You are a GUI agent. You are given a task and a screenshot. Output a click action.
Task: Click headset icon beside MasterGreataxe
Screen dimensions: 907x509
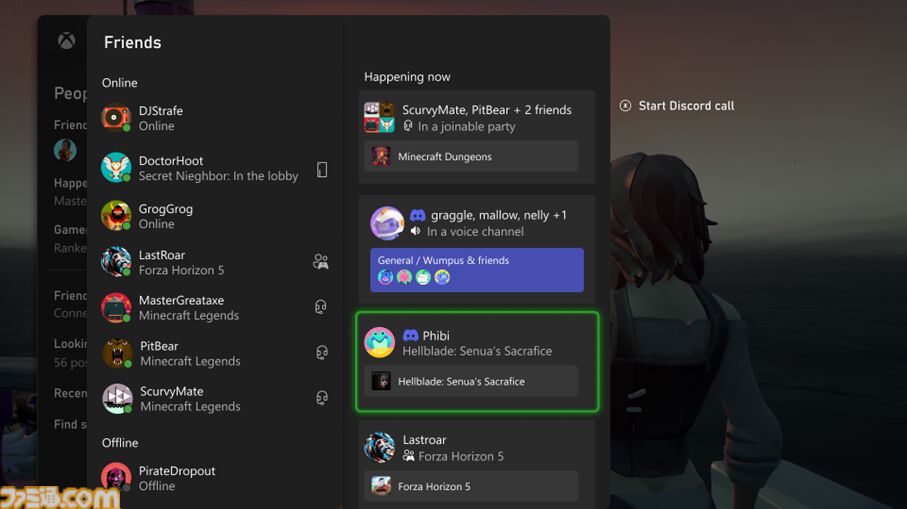(321, 307)
